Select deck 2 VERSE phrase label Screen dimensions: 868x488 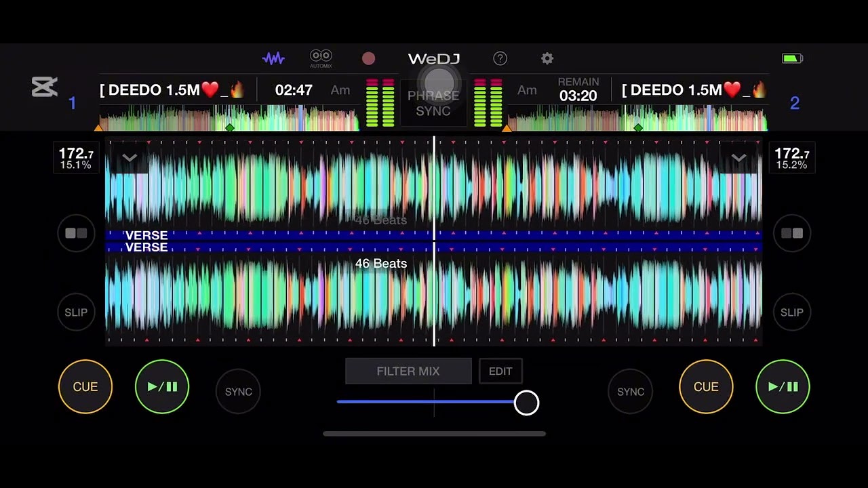coord(146,247)
